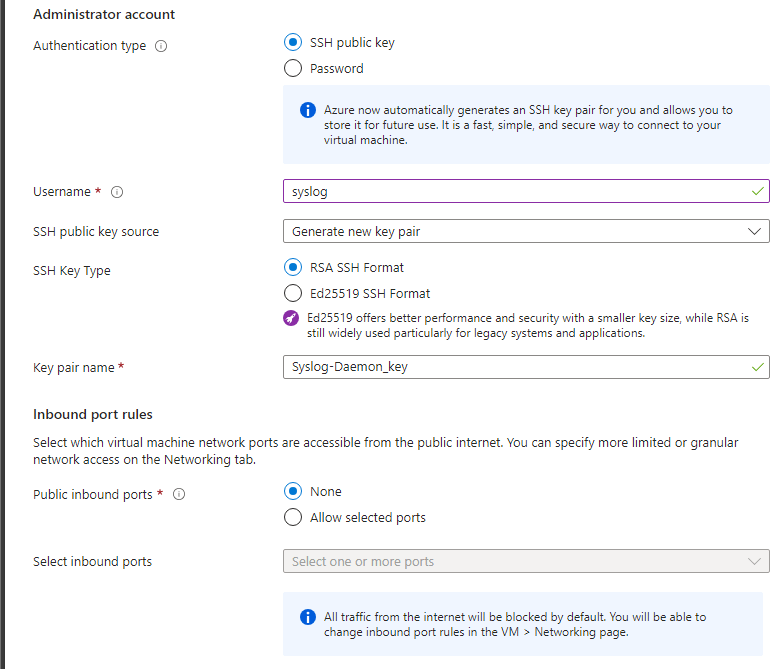The width and height of the screenshot is (781, 669).
Task: Focus the Key pair name input box
Action: tap(510, 367)
